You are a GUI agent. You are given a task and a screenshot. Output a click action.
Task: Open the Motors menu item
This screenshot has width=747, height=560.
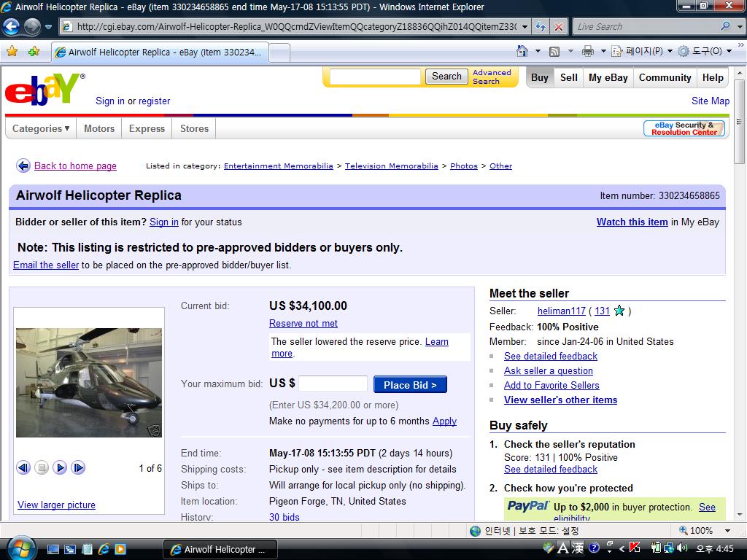point(99,128)
